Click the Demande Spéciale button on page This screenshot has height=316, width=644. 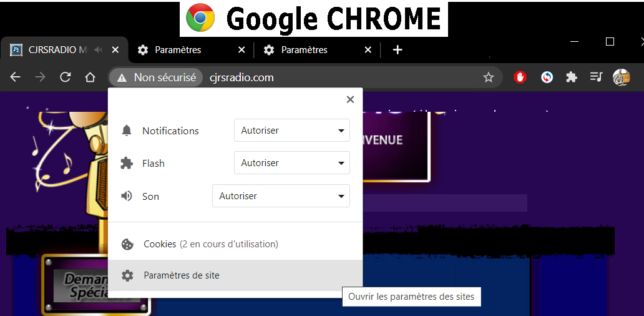[x=97, y=285]
